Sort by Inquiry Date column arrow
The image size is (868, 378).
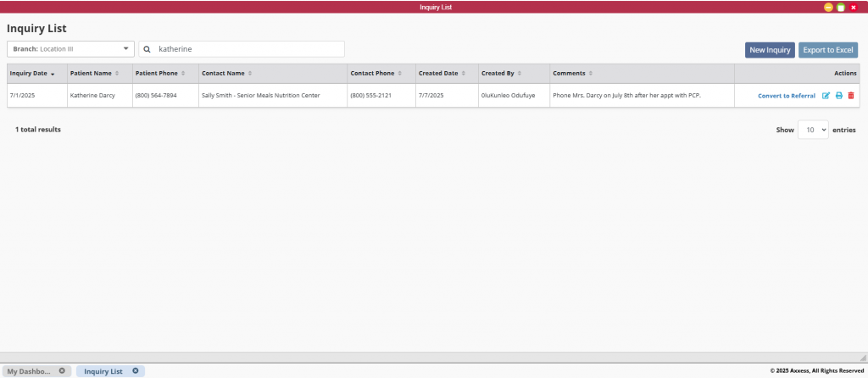(53, 74)
